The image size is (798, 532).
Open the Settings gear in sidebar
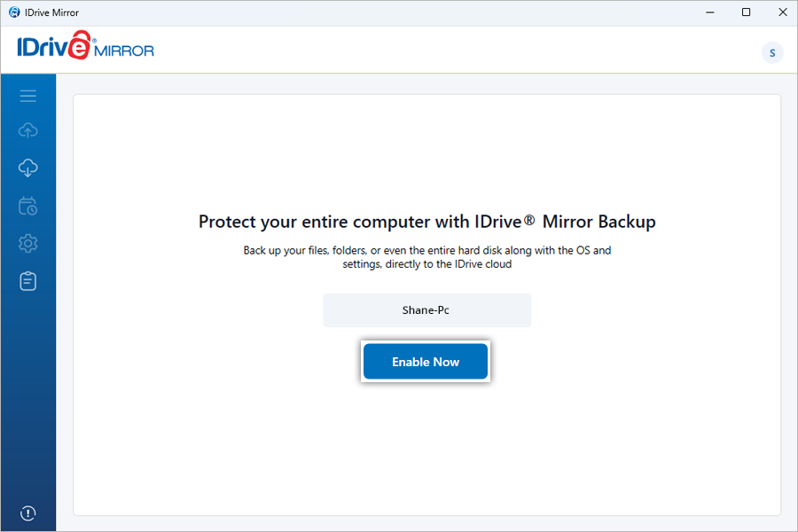pyautogui.click(x=27, y=243)
